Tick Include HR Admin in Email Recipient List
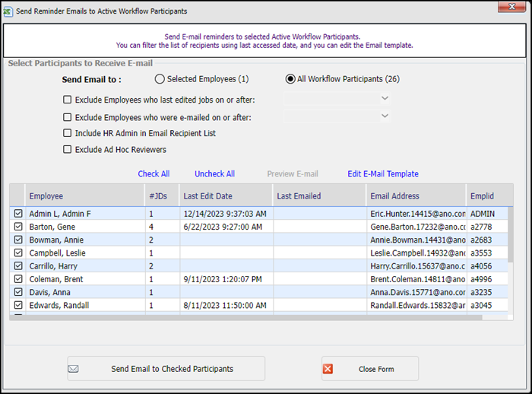The image size is (532, 394). point(68,133)
